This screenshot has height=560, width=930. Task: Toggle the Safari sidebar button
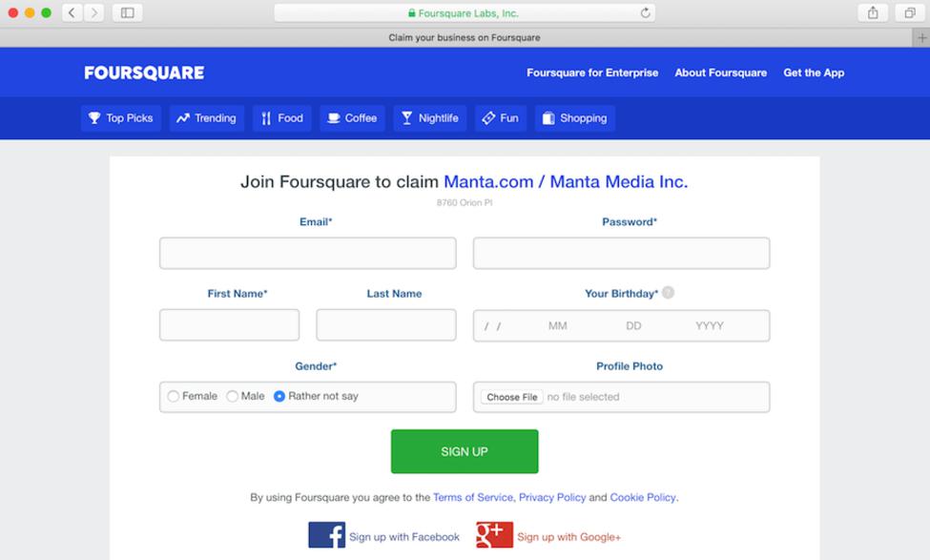[x=128, y=12]
